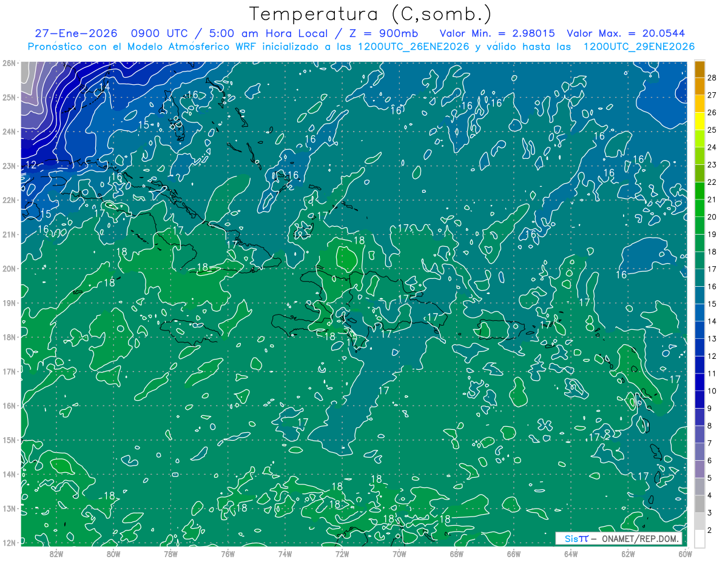Click 'Valor Max. = 20.0544' value
728x562 pixels.
coord(625,33)
